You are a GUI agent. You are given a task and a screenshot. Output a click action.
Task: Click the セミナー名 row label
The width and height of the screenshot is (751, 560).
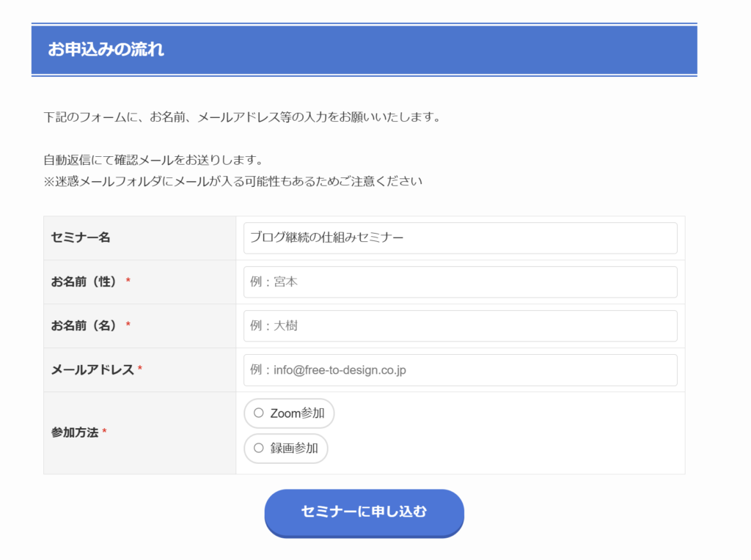[81, 237]
